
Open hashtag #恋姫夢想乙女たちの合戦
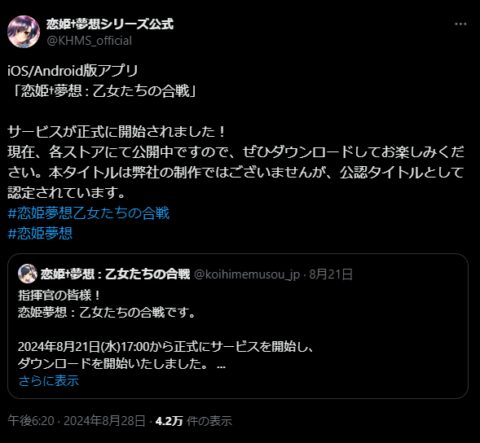89,213
